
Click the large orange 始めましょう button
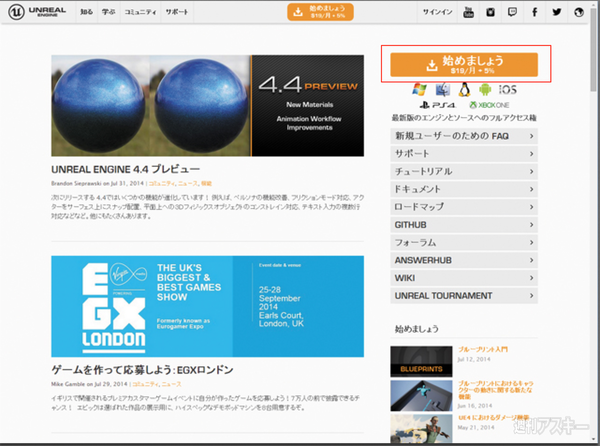pyautogui.click(x=464, y=65)
